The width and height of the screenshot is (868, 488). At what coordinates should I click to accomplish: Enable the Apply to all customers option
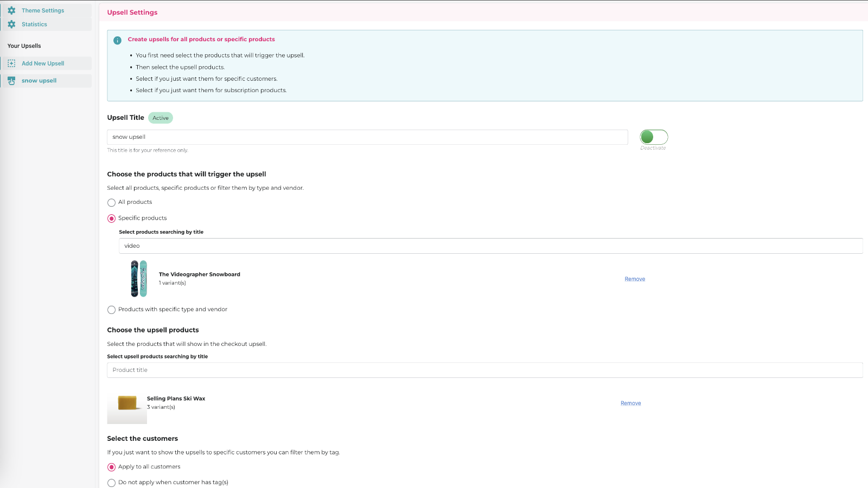[x=111, y=467]
